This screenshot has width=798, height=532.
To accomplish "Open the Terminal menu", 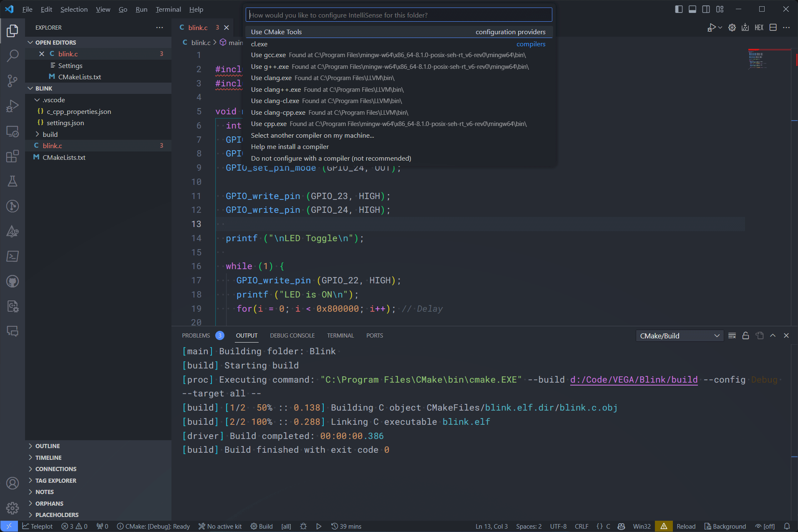I will tap(168, 9).
